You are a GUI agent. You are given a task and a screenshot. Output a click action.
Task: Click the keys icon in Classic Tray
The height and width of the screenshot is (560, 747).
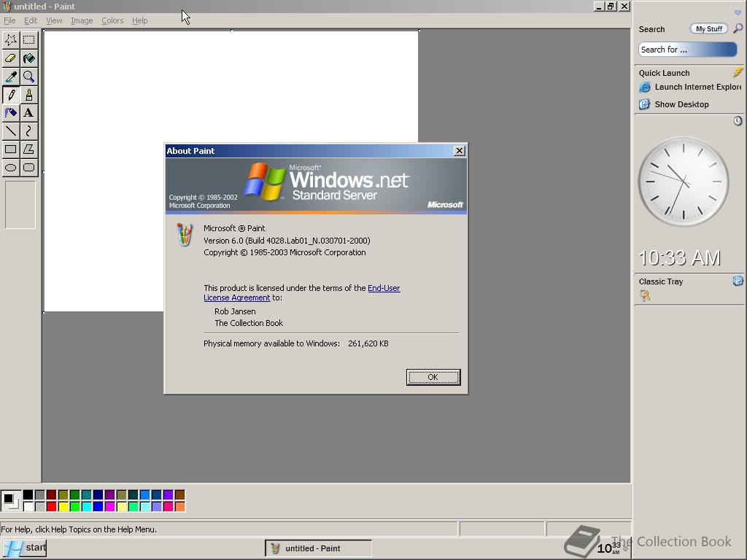tap(645, 296)
